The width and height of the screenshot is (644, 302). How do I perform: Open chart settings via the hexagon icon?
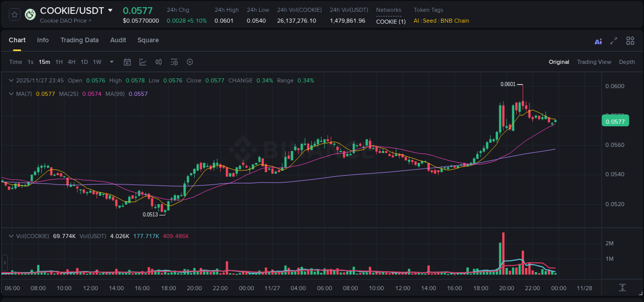(x=190, y=62)
